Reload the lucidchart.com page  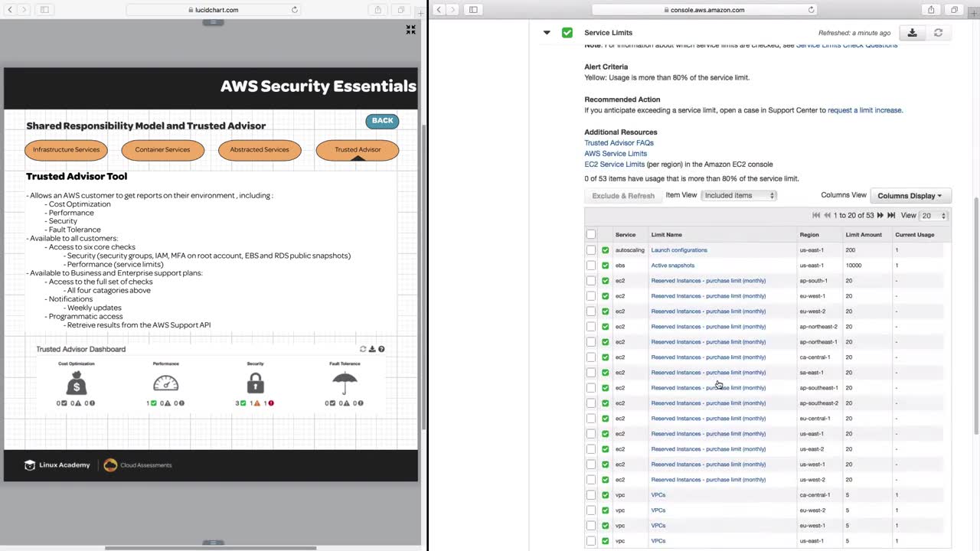point(295,10)
